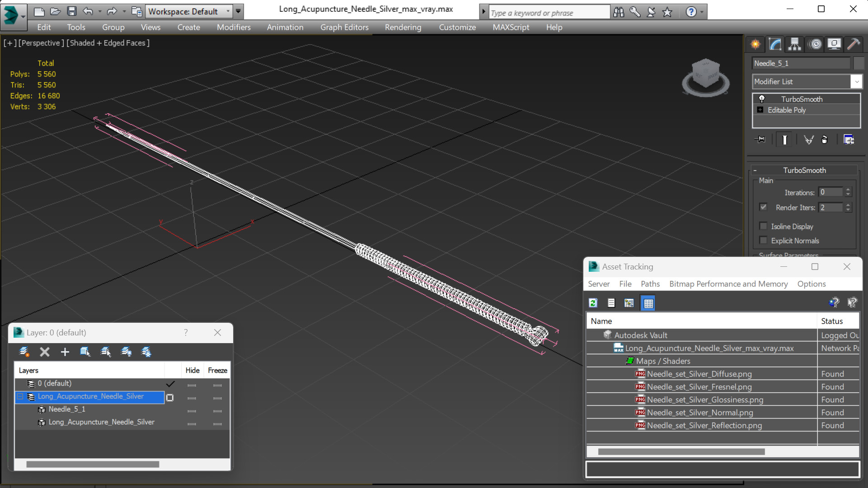Switch to the Motion command panel
868x488 pixels.
coord(816,44)
